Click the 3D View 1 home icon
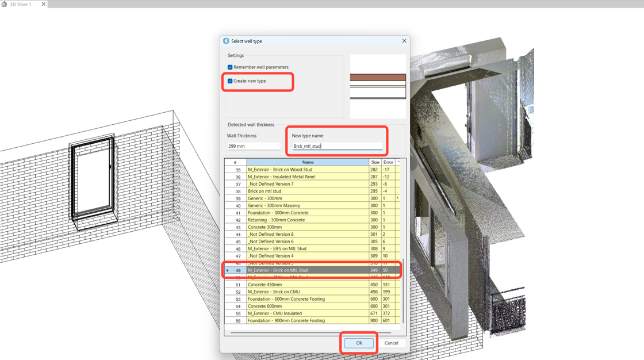644x360 pixels. pos(5,4)
